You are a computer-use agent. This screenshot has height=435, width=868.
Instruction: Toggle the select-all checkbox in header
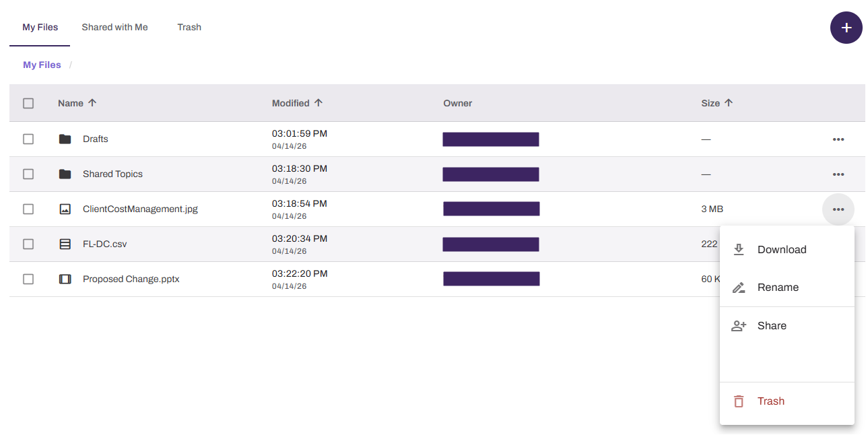pyautogui.click(x=28, y=103)
